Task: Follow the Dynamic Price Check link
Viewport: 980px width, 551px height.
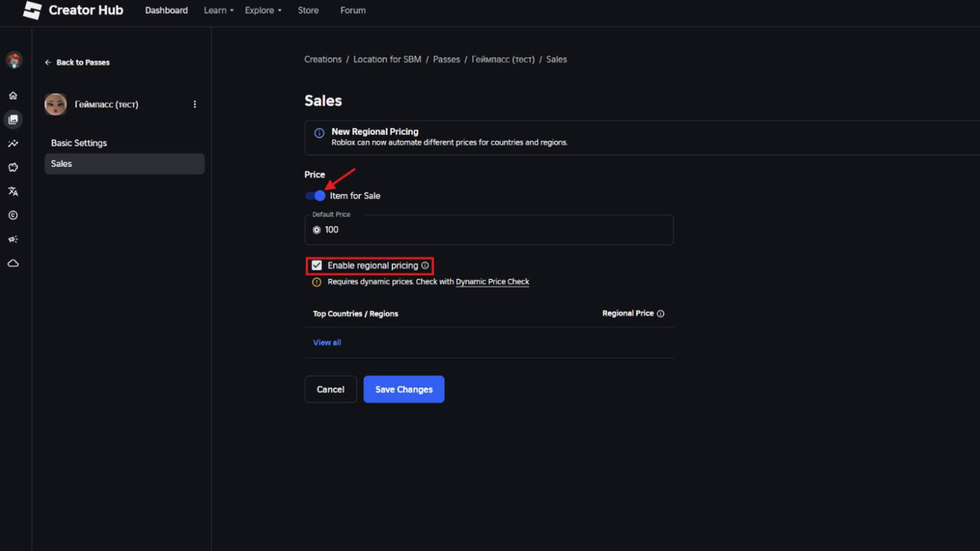Action: (492, 282)
